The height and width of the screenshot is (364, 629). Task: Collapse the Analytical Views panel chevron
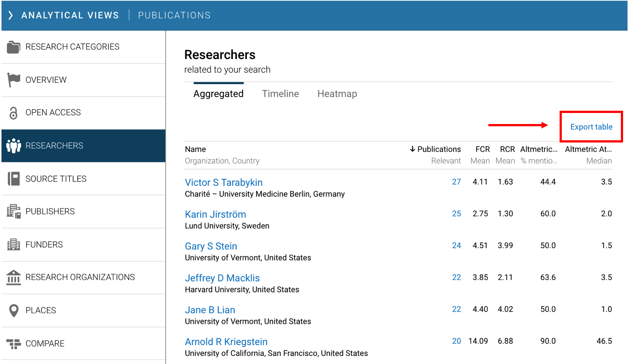tap(11, 15)
